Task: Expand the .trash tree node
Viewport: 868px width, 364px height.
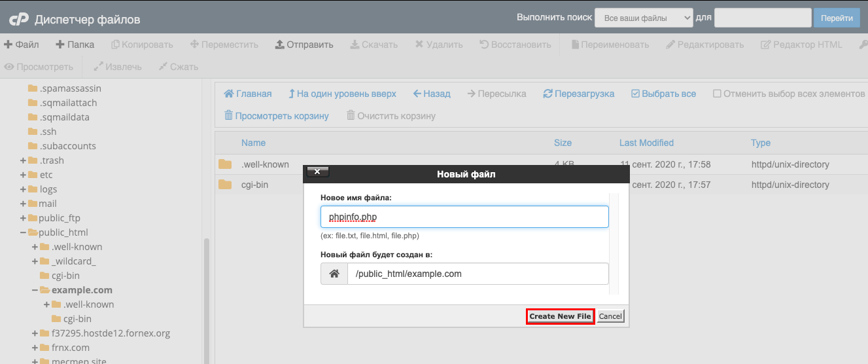Action: (x=24, y=160)
